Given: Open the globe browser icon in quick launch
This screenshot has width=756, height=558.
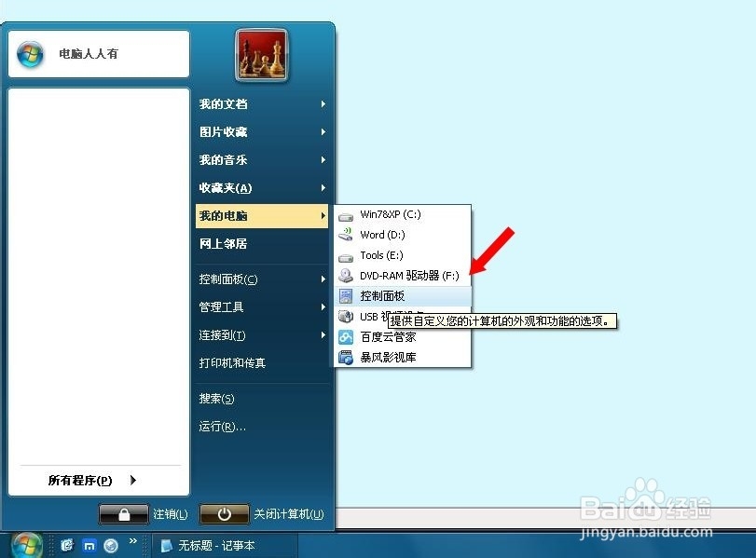Looking at the screenshot, I should (x=112, y=545).
